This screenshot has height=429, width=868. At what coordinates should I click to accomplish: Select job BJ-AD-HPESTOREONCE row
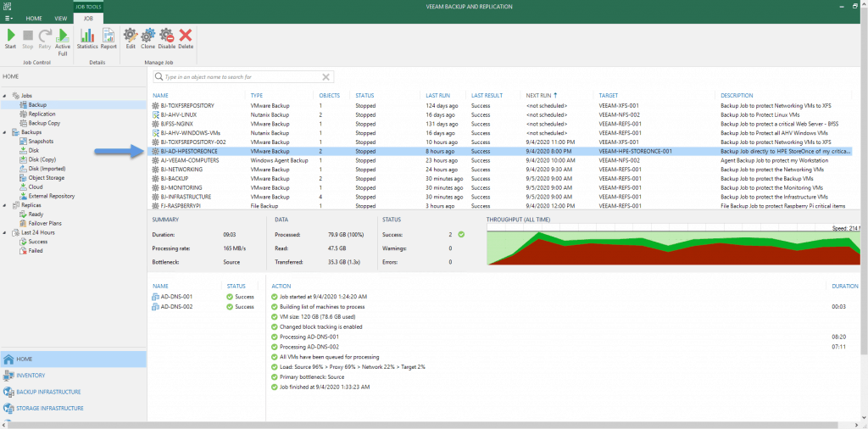point(500,151)
